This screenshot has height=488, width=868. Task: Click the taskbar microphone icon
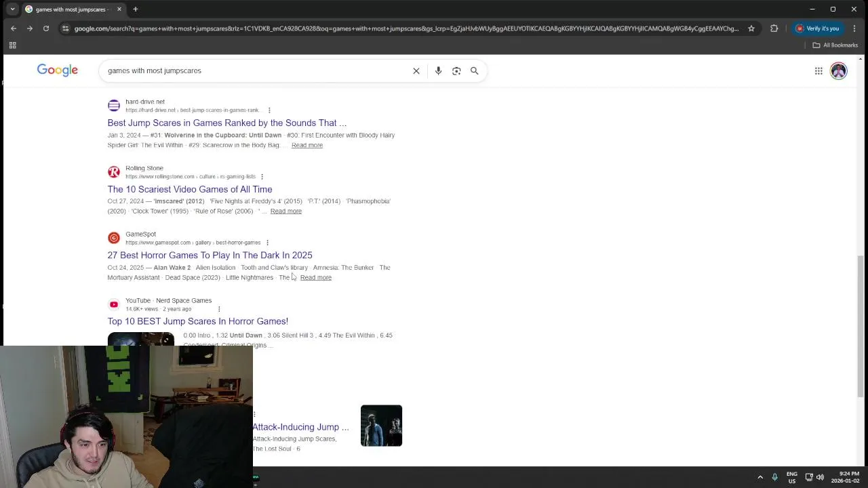pos(774,477)
